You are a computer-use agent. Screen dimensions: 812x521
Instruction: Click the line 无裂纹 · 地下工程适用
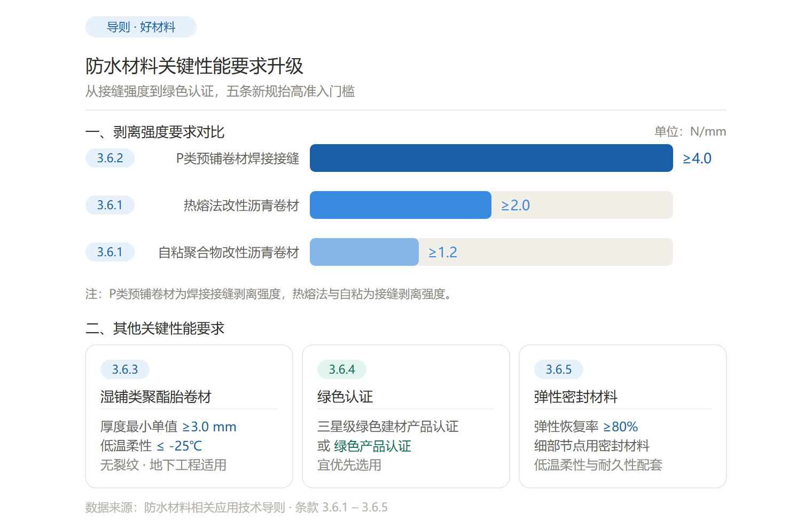click(163, 465)
